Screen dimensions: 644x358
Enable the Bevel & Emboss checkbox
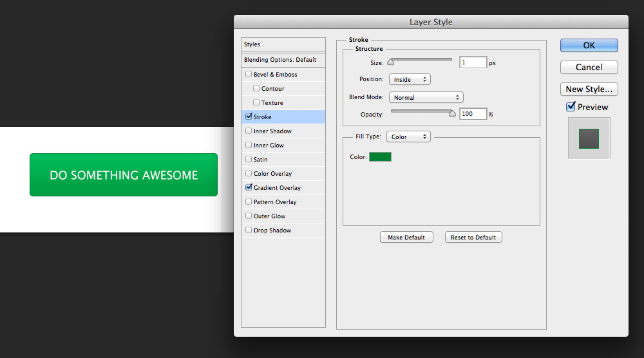click(x=249, y=75)
